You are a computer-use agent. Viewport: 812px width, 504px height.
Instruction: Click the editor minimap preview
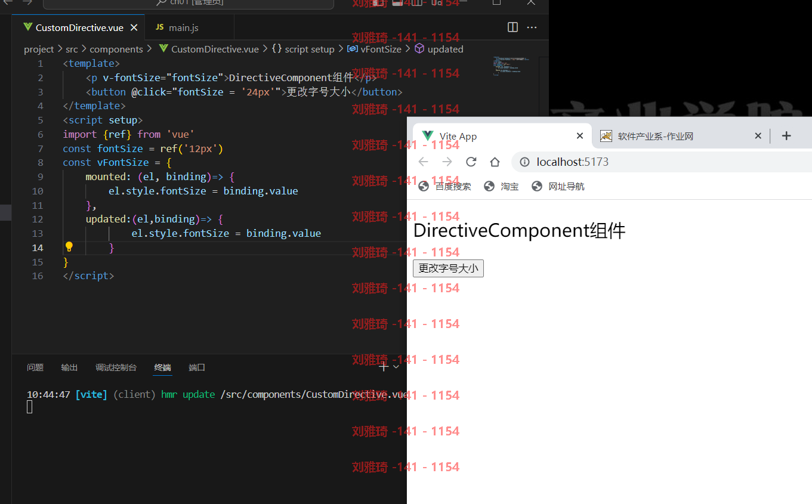(x=512, y=66)
